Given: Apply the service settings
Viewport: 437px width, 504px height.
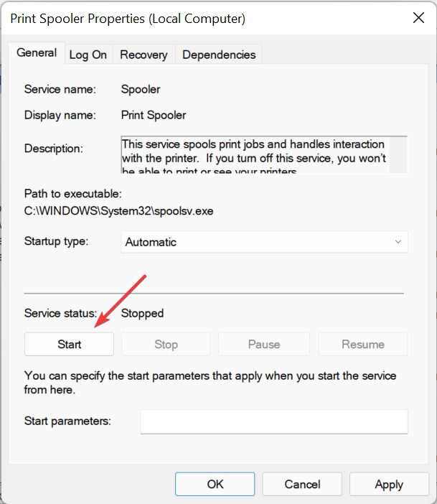Looking at the screenshot, I should pos(389,484).
